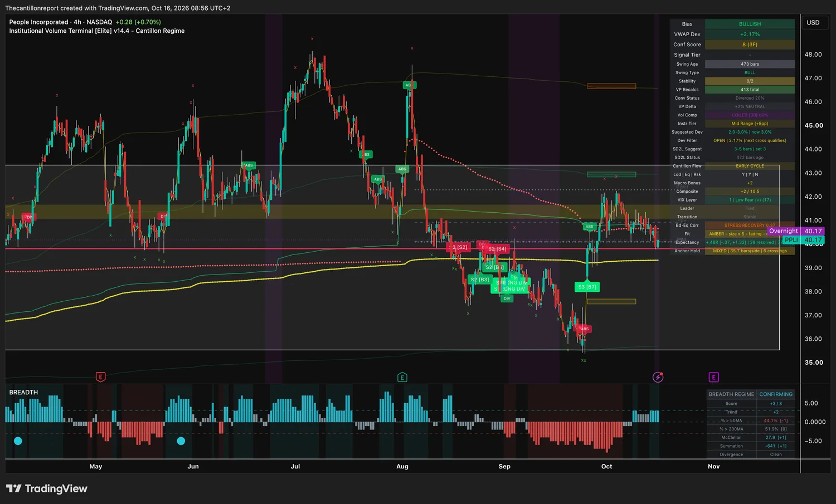Image resolution: width=836 pixels, height=504 pixels.
Task: Click the EARLY CYCLE Cantillon Flow cell
Action: point(750,166)
